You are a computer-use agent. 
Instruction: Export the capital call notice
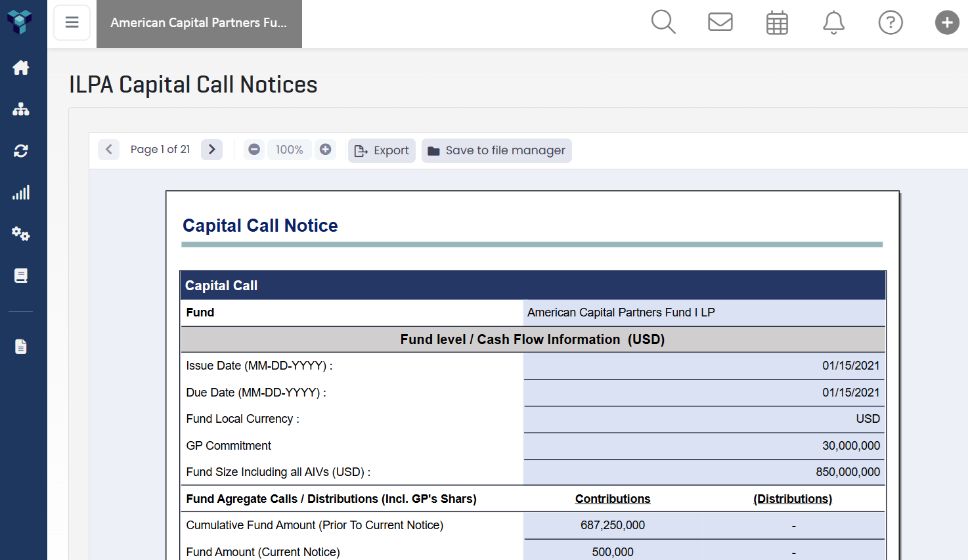click(x=382, y=150)
